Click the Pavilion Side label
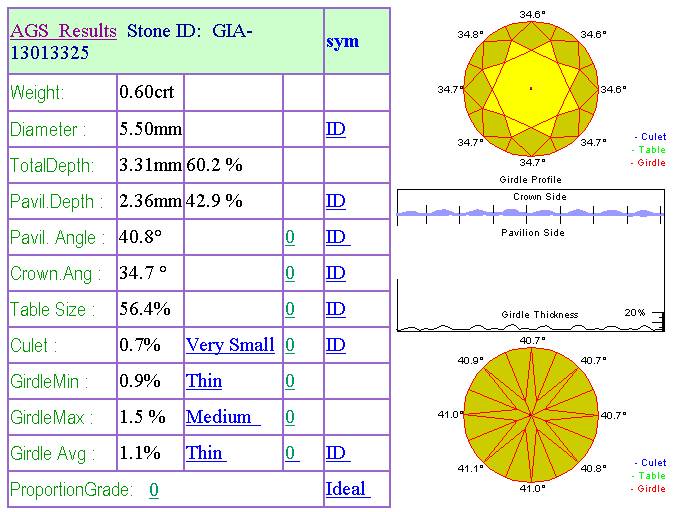 point(533,233)
